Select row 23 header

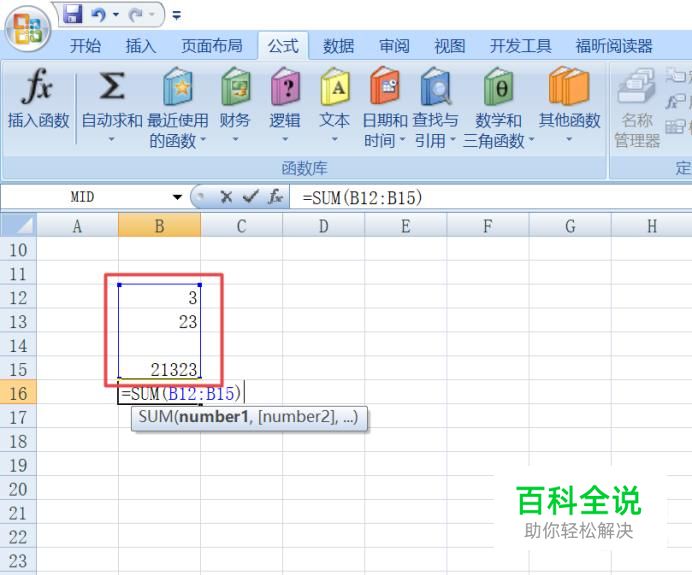coord(18,561)
